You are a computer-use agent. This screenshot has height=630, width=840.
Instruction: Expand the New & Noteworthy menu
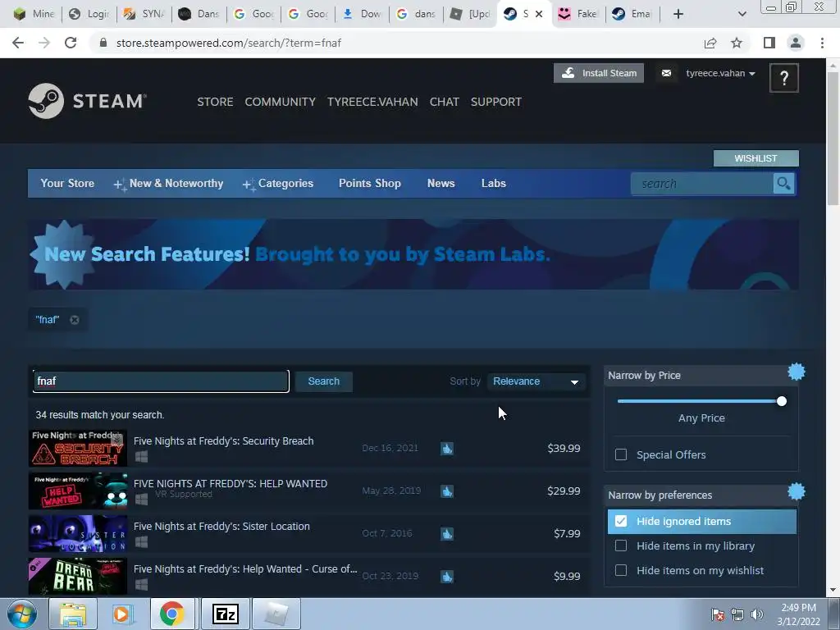pyautogui.click(x=168, y=184)
